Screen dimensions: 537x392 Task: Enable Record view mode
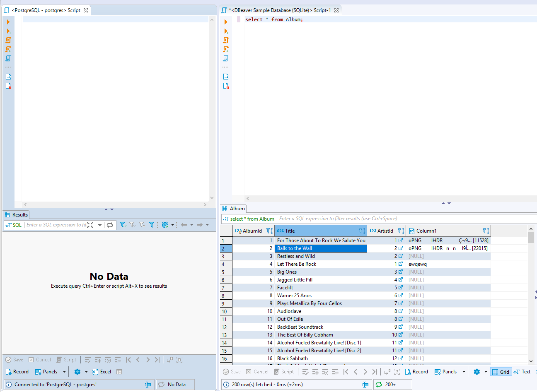416,371
